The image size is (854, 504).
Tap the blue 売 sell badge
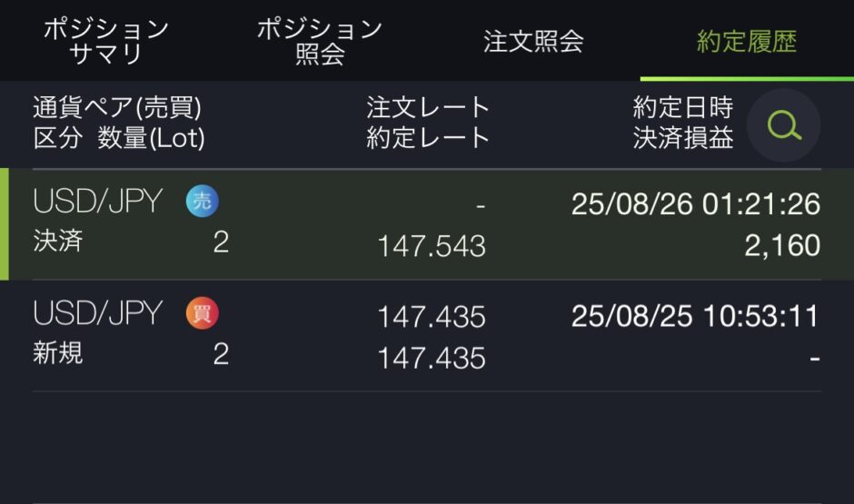[202, 201]
